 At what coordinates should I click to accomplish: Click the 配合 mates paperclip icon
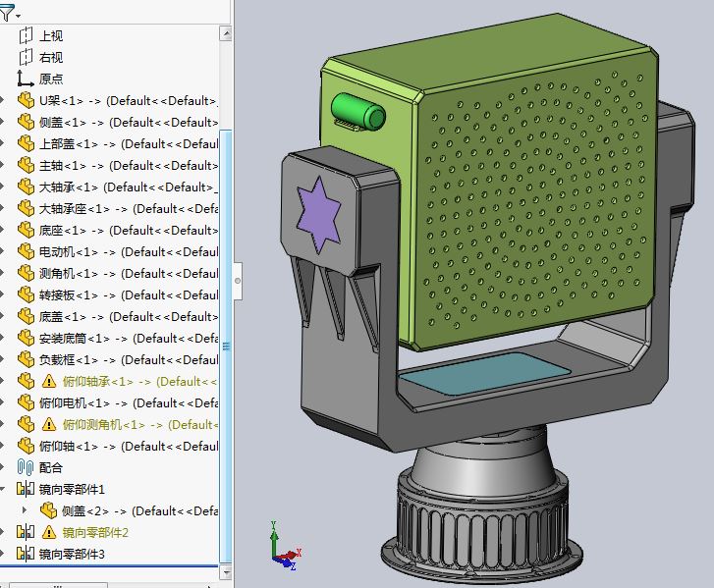click(x=26, y=467)
